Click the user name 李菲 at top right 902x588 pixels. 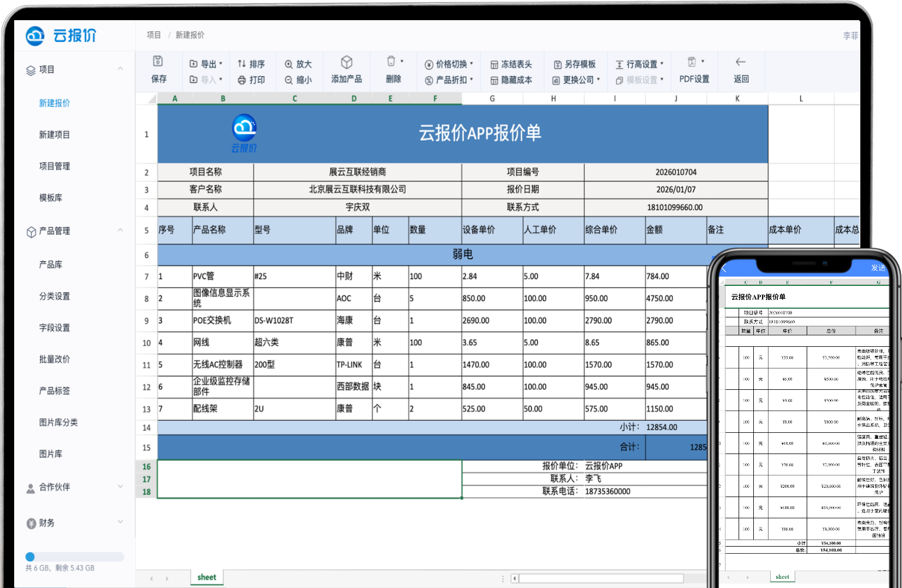pyautogui.click(x=850, y=35)
